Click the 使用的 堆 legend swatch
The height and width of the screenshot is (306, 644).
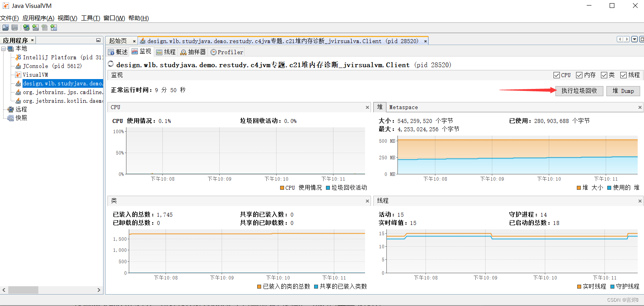[609, 188]
